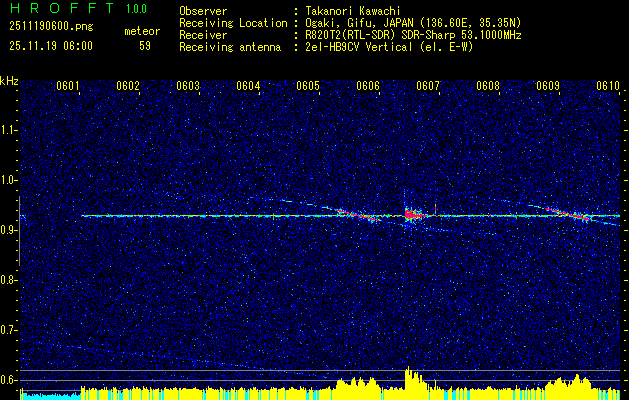Click the 0.7 kHz axis label
The image size is (629, 400).
8,330
